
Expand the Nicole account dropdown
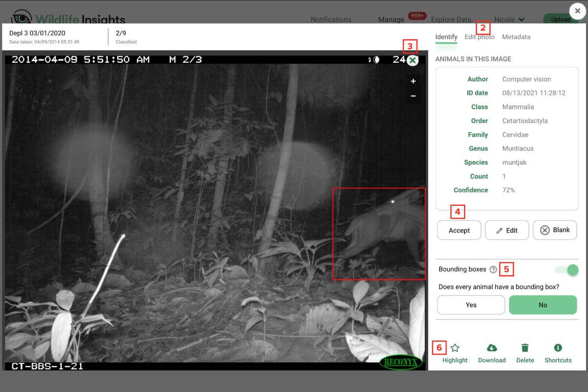click(x=509, y=20)
